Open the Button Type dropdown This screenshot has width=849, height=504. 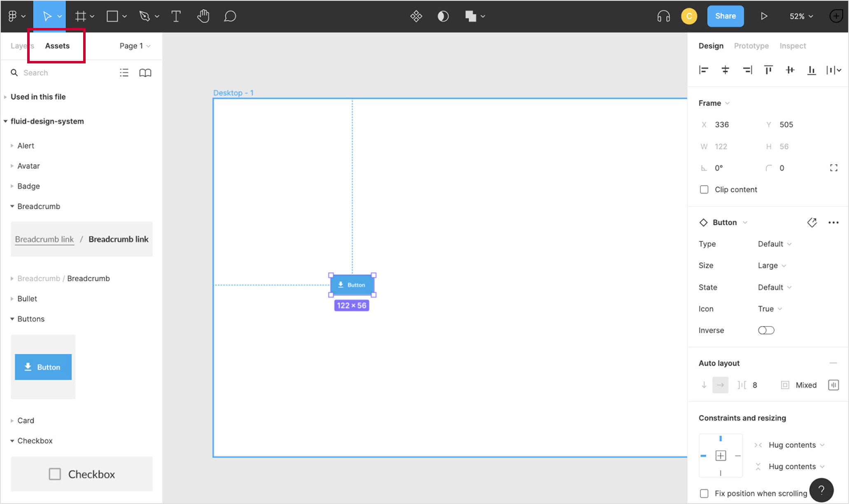coord(774,244)
